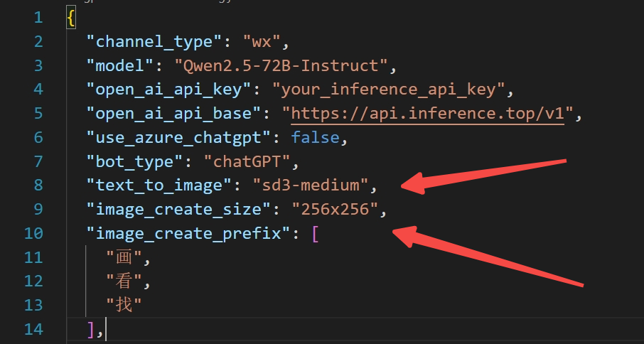Click the opening square bracket on line 10
This screenshot has width=644, height=344.
pos(316,233)
